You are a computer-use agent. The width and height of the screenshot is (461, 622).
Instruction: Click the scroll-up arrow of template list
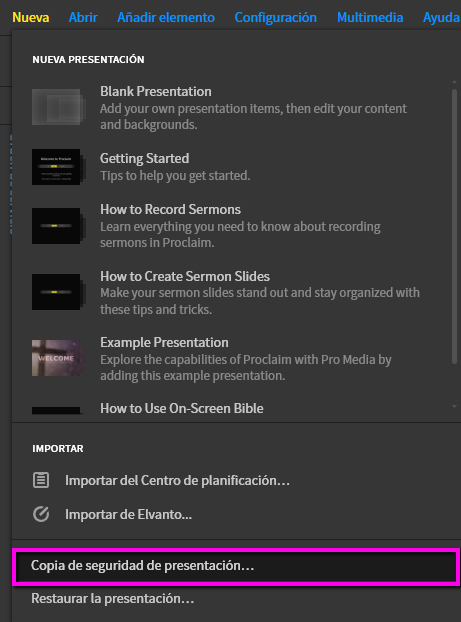click(454, 82)
